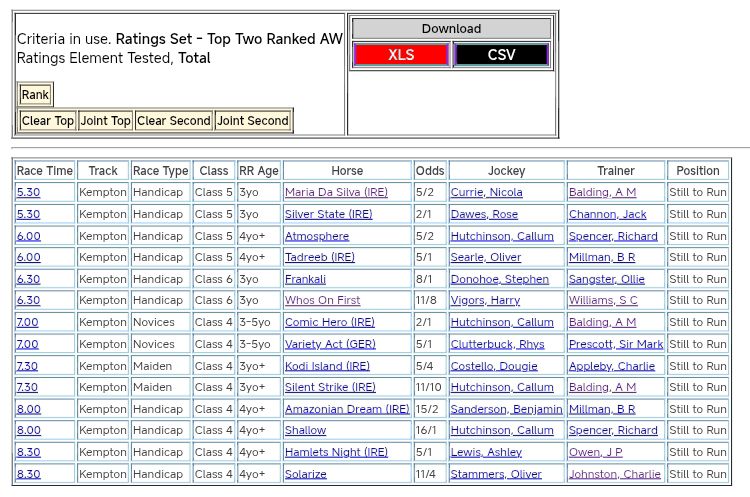Download the red XLS file
This screenshot has width=750, height=497.
pos(401,55)
